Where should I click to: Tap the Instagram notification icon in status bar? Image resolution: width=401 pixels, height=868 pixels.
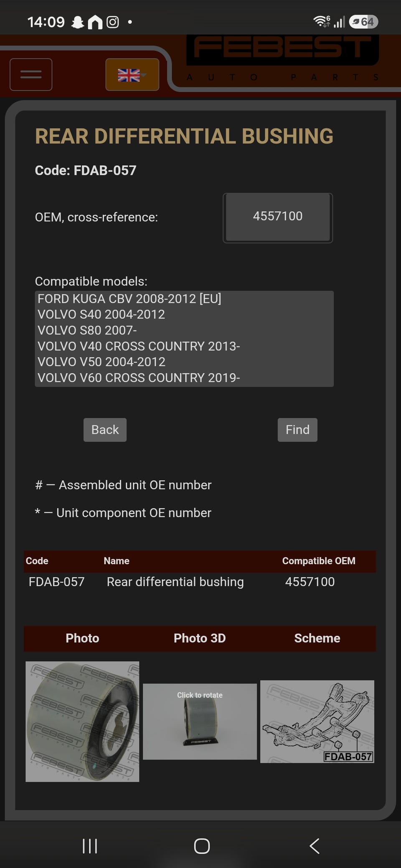click(x=113, y=22)
